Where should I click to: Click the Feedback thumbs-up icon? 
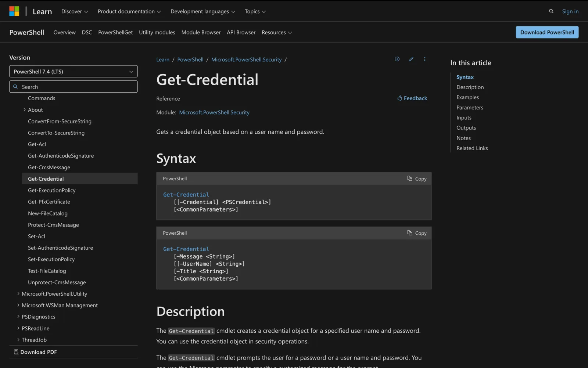pos(400,98)
